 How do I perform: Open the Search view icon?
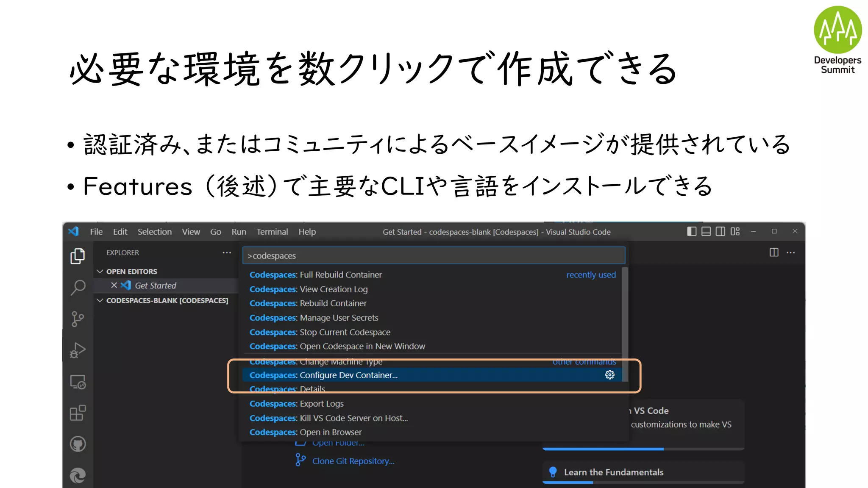[78, 287]
